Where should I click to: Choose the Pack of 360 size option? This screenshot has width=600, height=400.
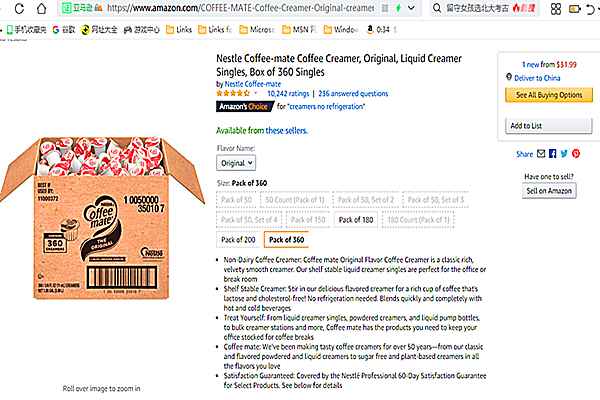click(288, 240)
